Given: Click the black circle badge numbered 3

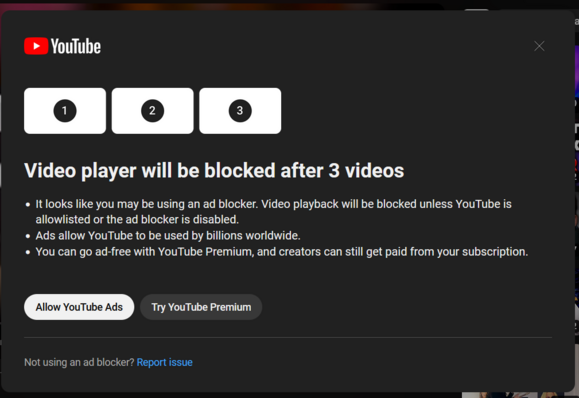Looking at the screenshot, I should click(240, 110).
